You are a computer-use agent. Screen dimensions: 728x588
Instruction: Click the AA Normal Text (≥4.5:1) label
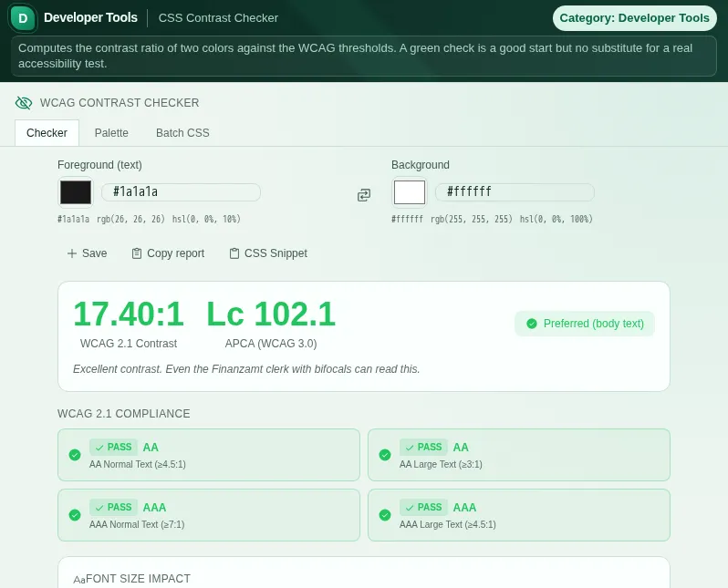tap(138, 464)
